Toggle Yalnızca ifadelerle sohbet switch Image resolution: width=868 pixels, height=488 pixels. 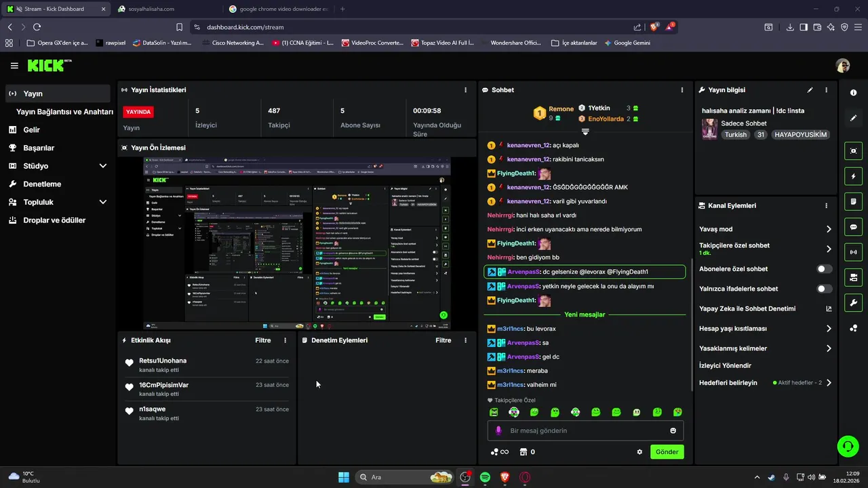tap(825, 289)
